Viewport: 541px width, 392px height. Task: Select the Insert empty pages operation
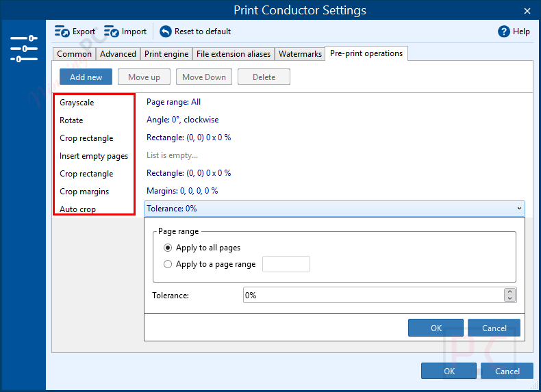tap(94, 156)
